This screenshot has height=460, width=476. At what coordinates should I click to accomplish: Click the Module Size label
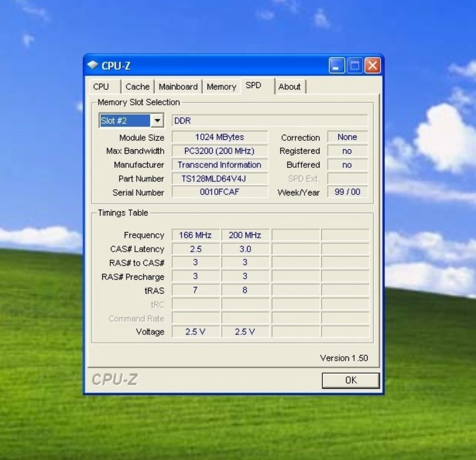click(x=142, y=138)
